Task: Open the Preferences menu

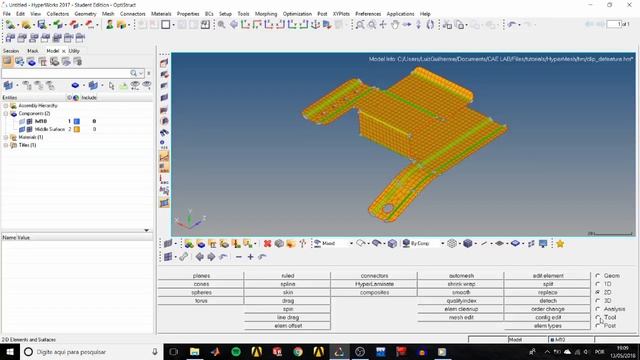Action: point(368,14)
